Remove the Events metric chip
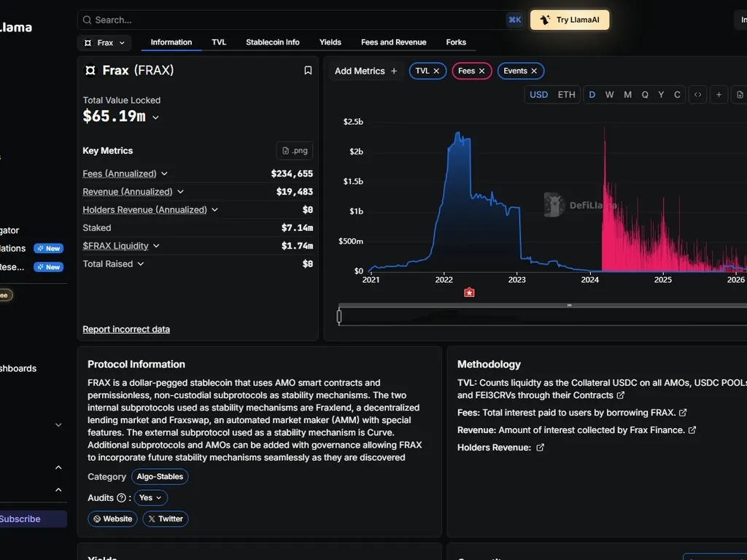Viewport: 747px width, 560px height. [534, 71]
